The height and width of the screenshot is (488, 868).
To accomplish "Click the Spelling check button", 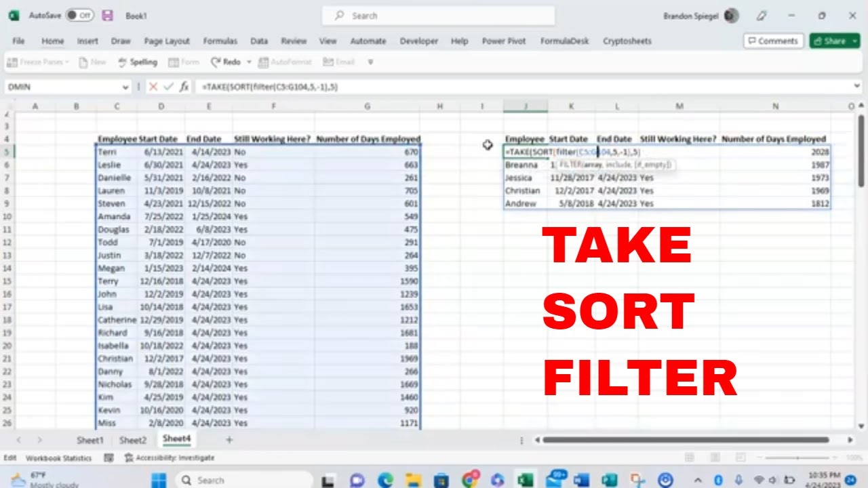I will tap(138, 62).
